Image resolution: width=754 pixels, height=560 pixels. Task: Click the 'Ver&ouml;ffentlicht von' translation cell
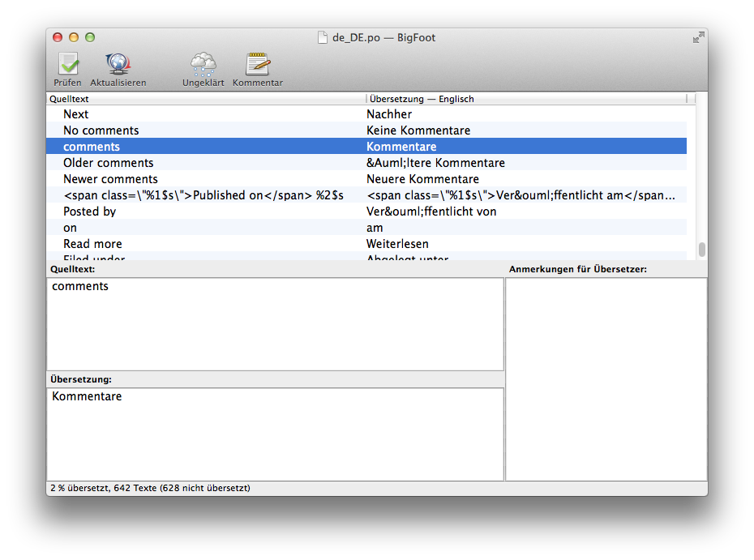[526, 212]
